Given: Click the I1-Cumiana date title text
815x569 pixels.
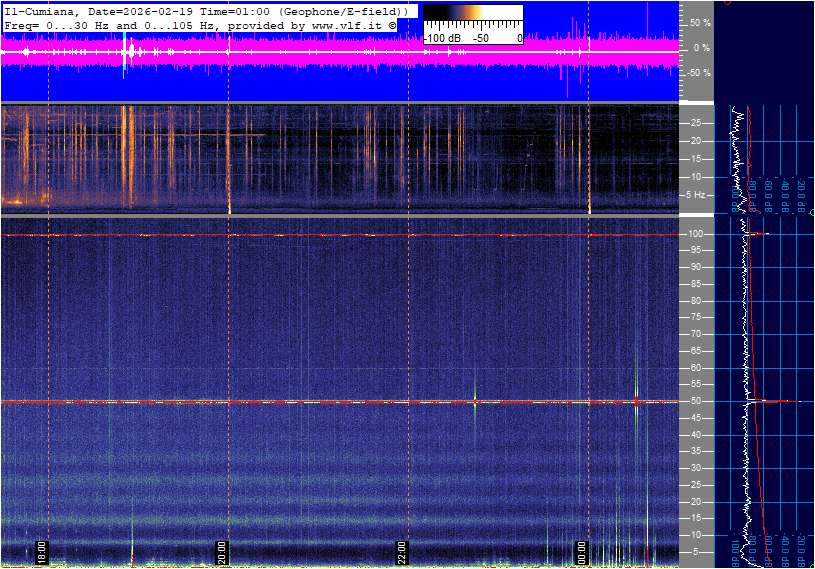Looking at the screenshot, I should [x=205, y=10].
